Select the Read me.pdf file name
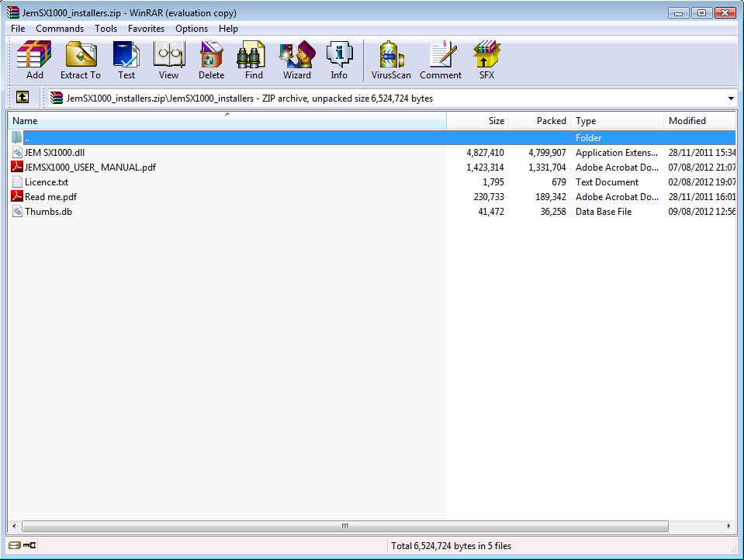The height and width of the screenshot is (560, 744). click(x=50, y=197)
